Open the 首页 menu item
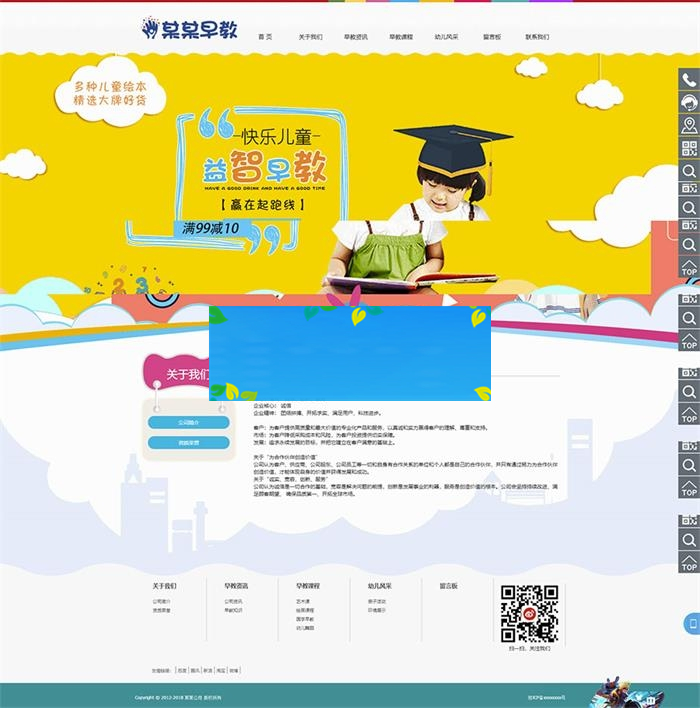The image size is (700, 708). pyautogui.click(x=265, y=36)
